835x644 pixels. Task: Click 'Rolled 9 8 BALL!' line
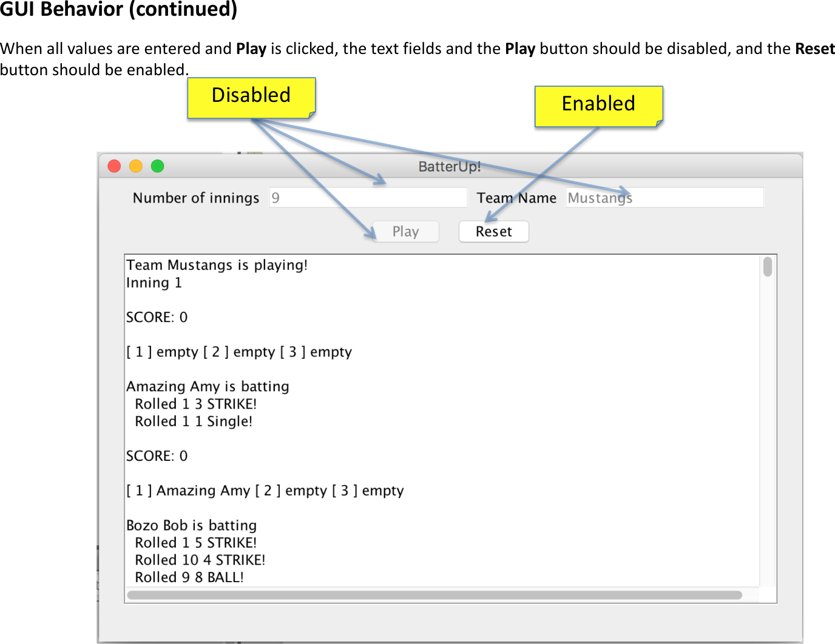tap(189, 577)
